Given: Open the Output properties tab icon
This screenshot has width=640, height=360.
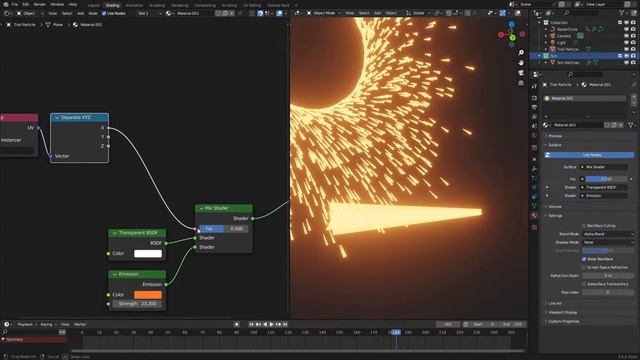Looking at the screenshot, I should [534, 107].
